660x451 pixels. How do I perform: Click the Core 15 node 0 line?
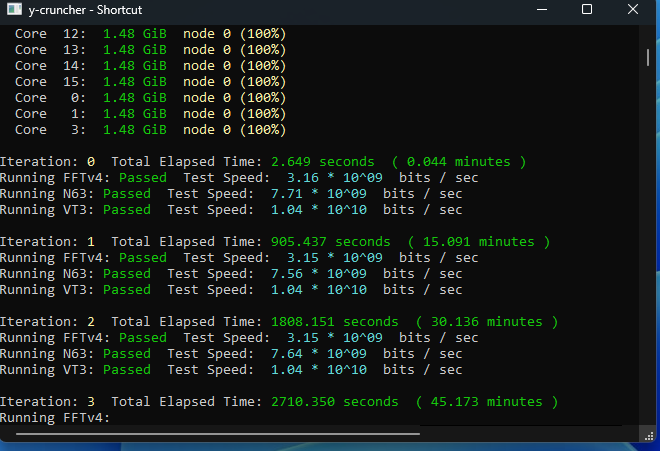(x=150, y=82)
